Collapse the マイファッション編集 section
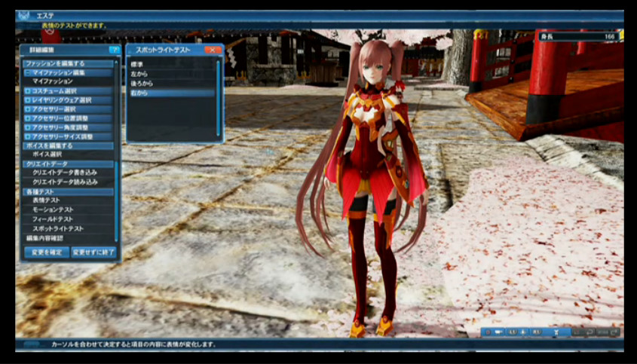Image resolution: width=637 pixels, height=364 pixels. (28, 72)
